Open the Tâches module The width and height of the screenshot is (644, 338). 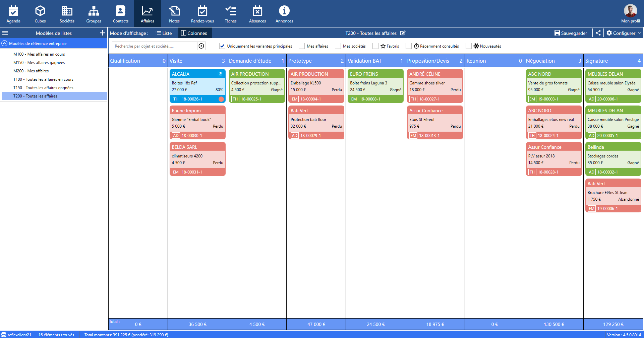pos(231,14)
